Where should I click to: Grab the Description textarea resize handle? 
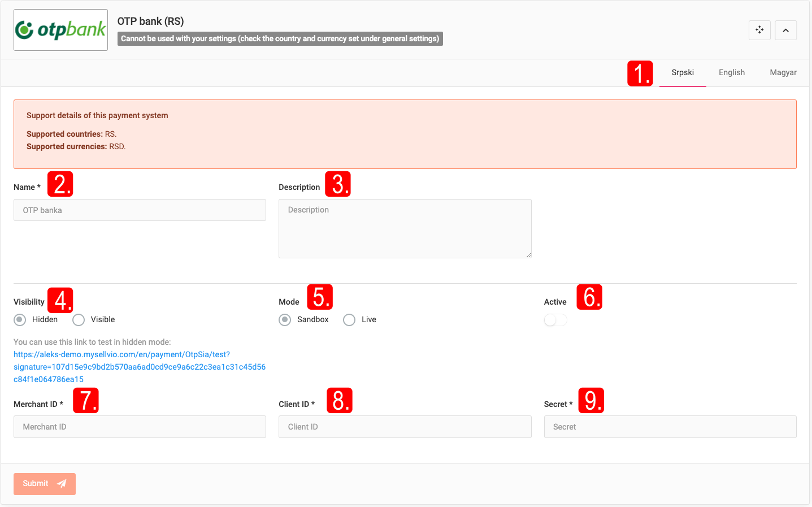click(x=528, y=255)
